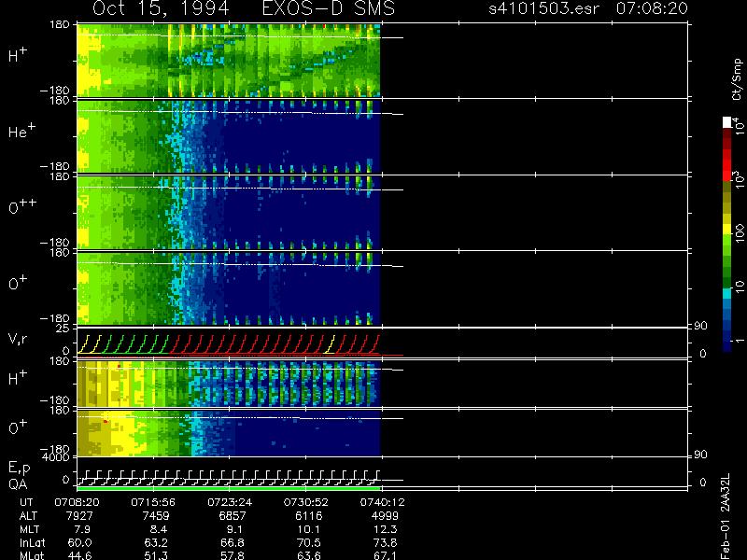
Task: Click the InLat value "63.2"
Action: point(156,543)
